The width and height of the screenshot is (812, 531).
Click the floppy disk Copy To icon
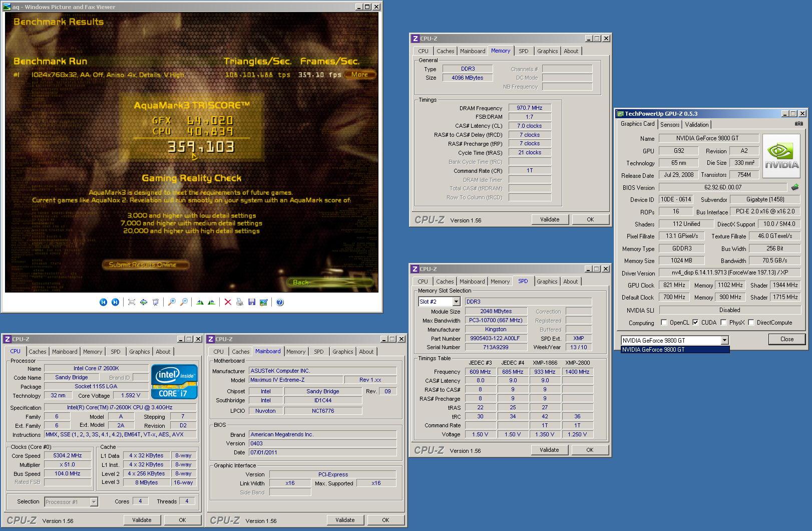point(252,302)
